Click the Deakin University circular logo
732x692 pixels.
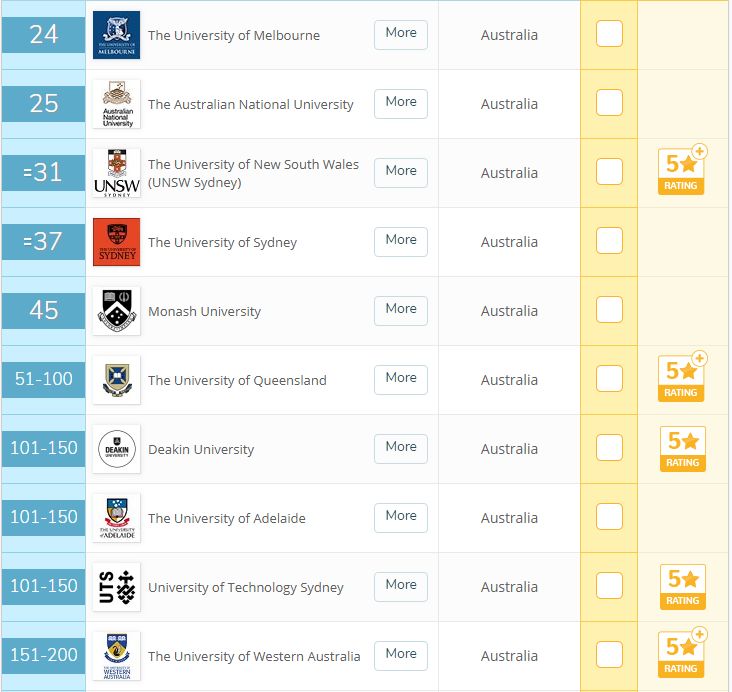pos(116,449)
